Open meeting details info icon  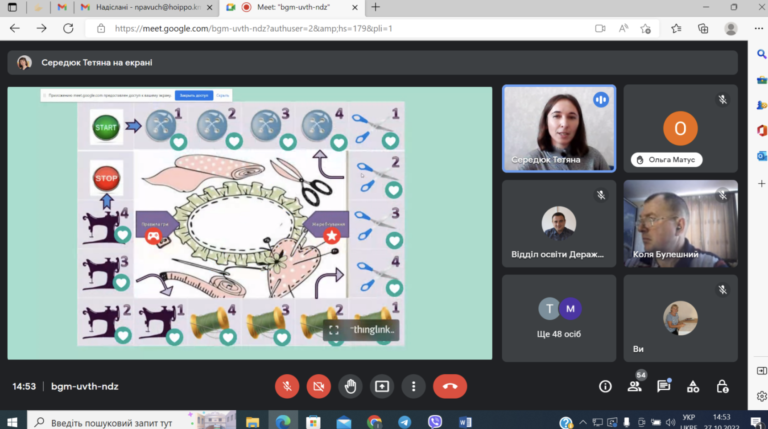605,386
